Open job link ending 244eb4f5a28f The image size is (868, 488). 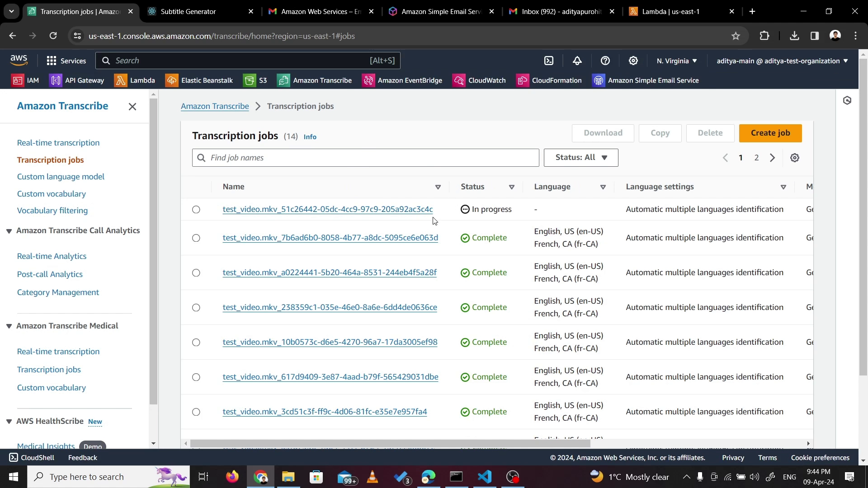coord(329,272)
